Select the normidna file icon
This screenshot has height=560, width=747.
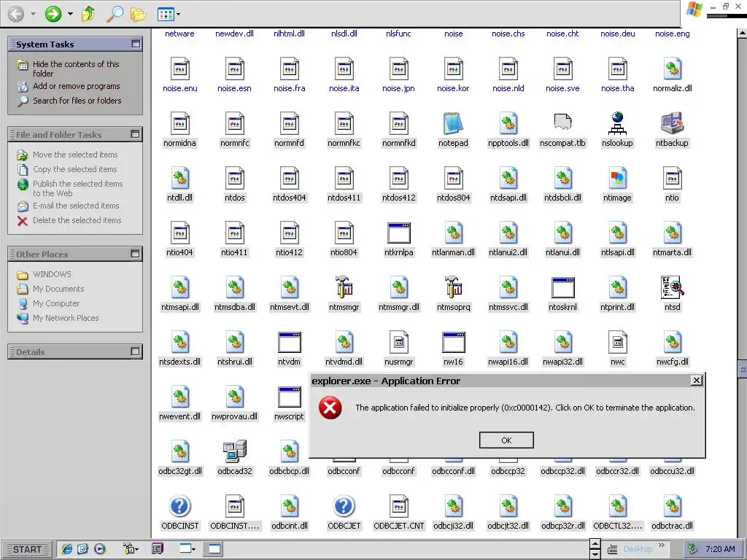[x=179, y=123]
